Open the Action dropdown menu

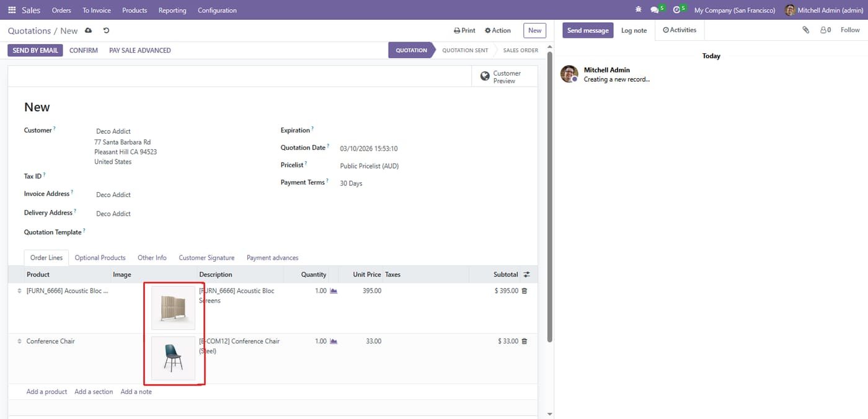coord(498,30)
